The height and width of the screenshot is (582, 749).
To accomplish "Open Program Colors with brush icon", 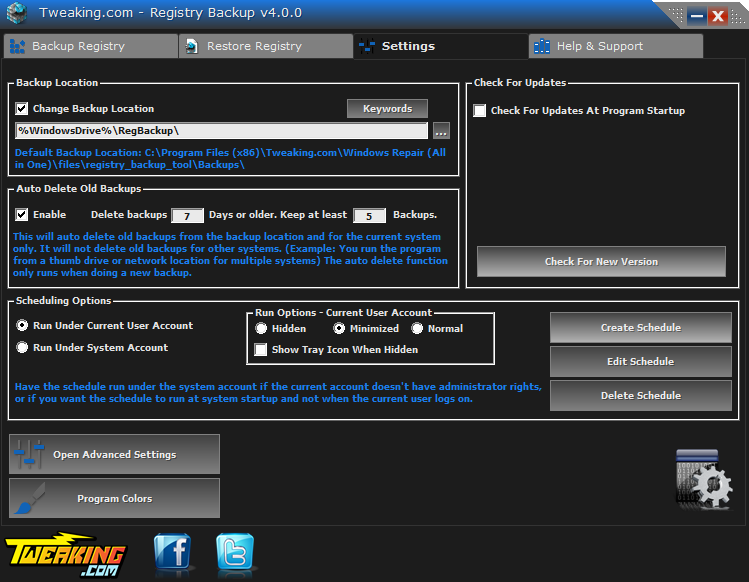I will 114,498.
